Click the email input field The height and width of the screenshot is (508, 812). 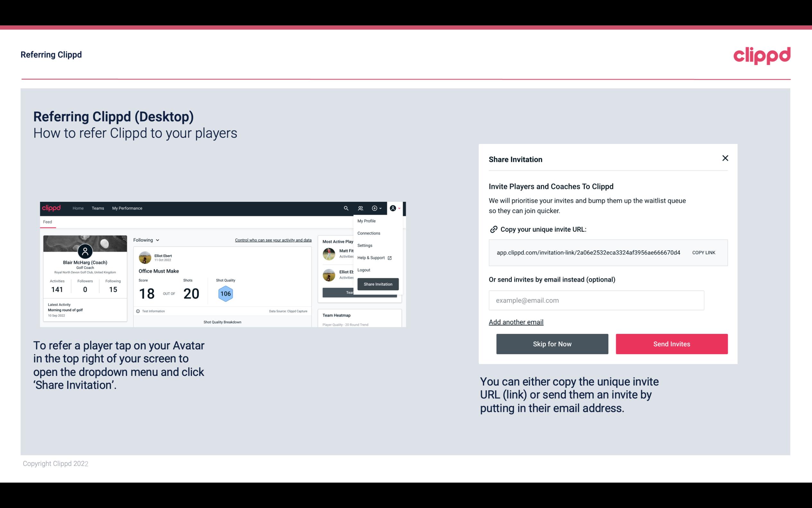point(596,300)
